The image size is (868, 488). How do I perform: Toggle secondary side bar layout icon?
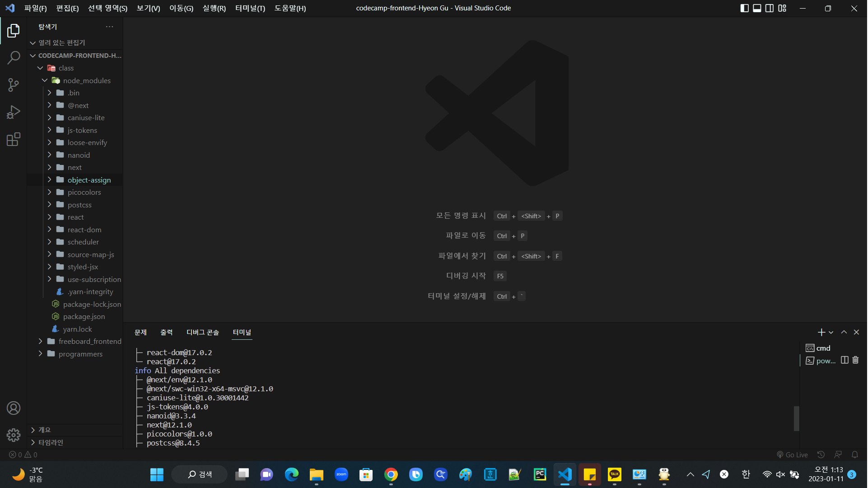click(770, 8)
